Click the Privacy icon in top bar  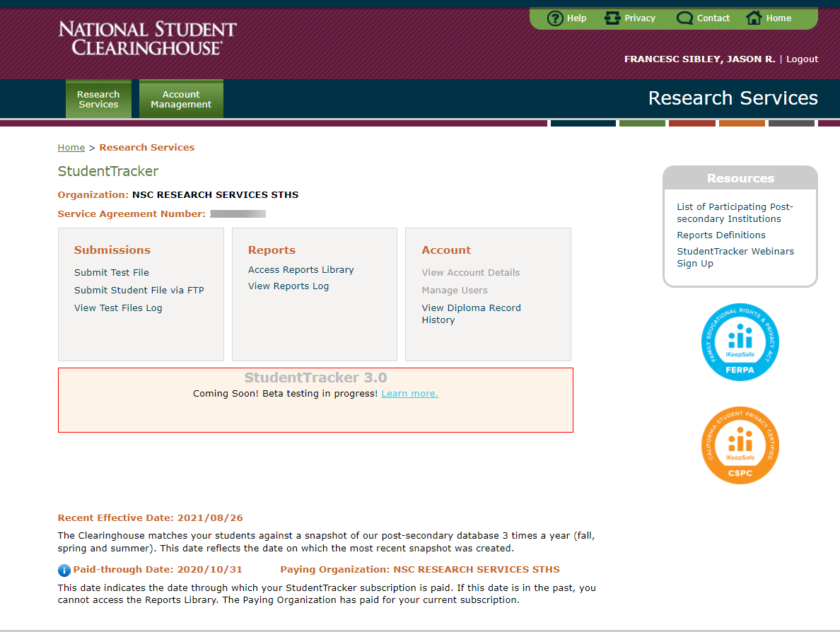click(612, 18)
